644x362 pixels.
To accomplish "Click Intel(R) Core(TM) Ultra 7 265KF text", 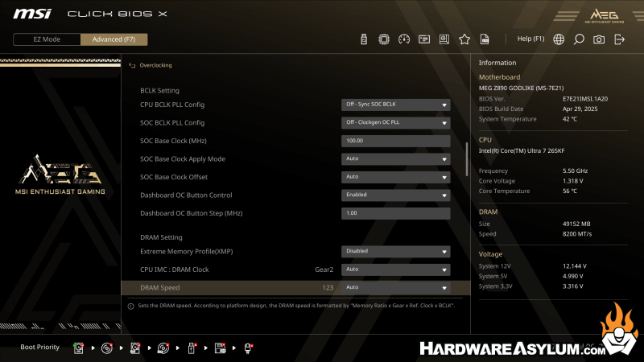I will pyautogui.click(x=522, y=150).
